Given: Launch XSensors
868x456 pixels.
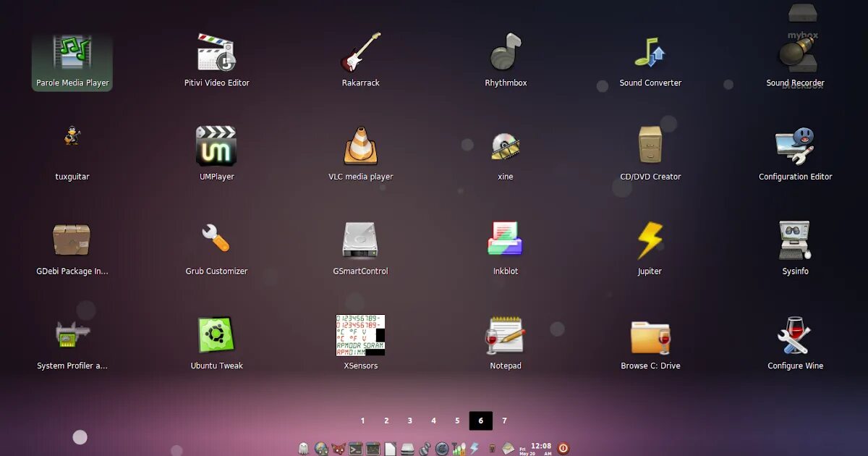Looking at the screenshot, I should click(x=361, y=343).
